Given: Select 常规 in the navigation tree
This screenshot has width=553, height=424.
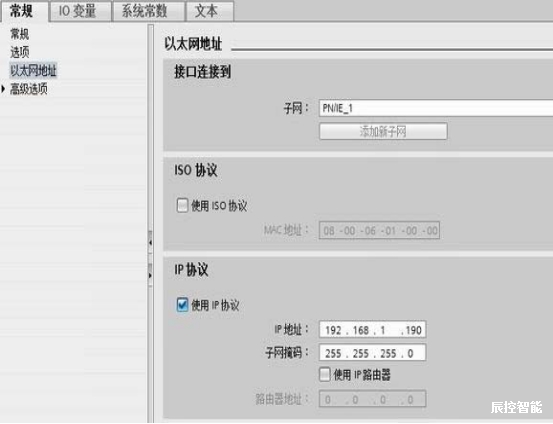Looking at the screenshot, I should click(x=20, y=34).
